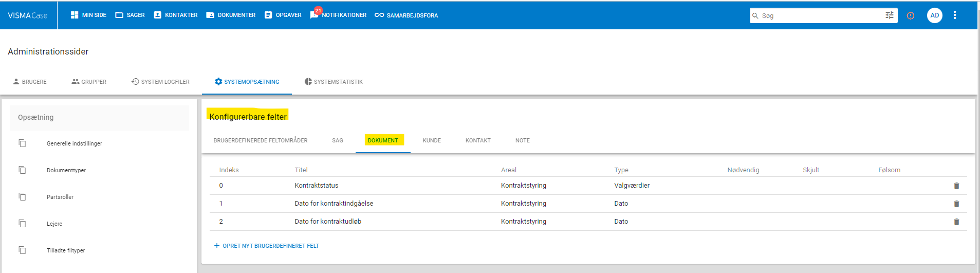
Task: Switch to Brugere tab
Action: tap(30, 82)
